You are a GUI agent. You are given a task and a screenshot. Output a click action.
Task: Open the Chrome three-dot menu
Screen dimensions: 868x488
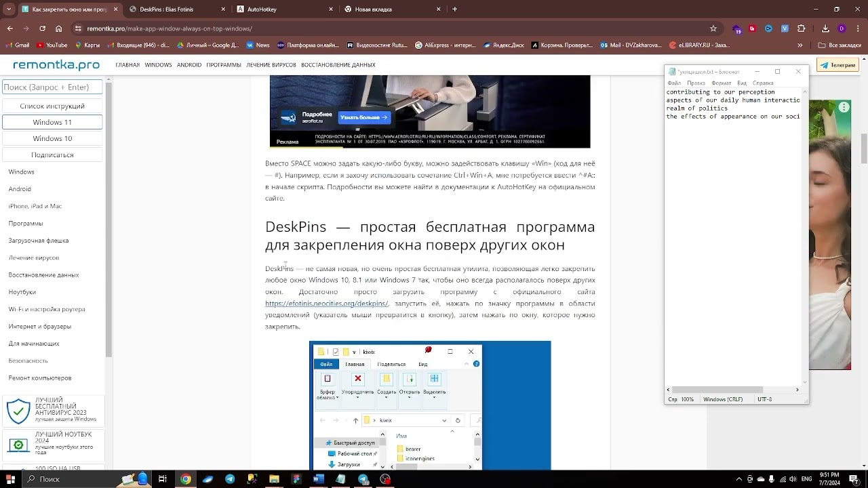pyautogui.click(x=857, y=28)
